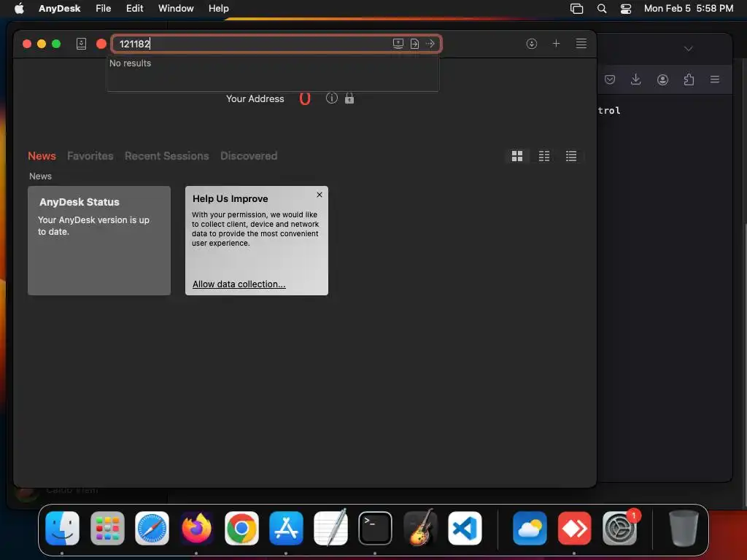Open Safari from the Dock
The image size is (747, 560).
(152, 528)
